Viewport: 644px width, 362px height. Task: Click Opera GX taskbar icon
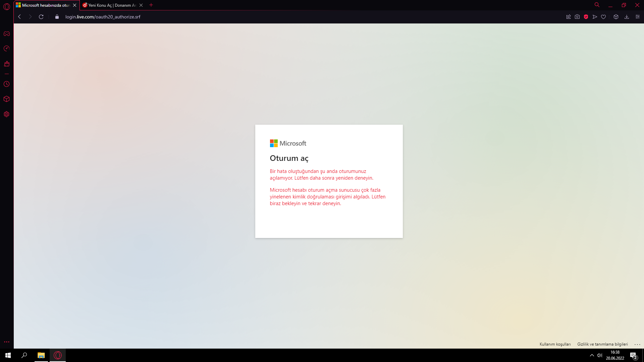tap(58, 355)
